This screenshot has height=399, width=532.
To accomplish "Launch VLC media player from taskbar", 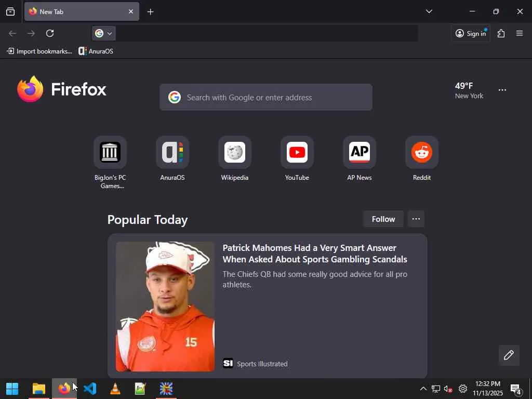I will tap(115, 389).
